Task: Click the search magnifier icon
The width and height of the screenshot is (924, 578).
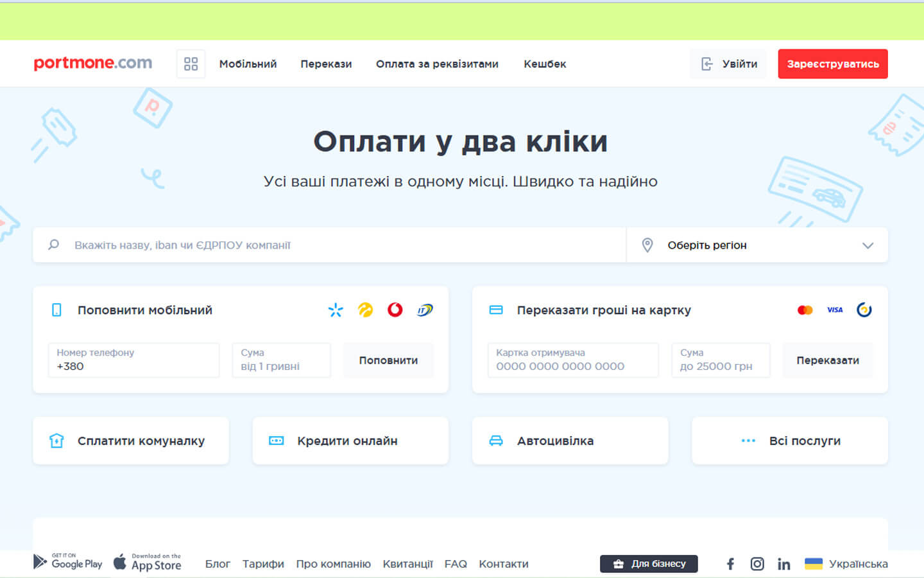Action: 54,245
